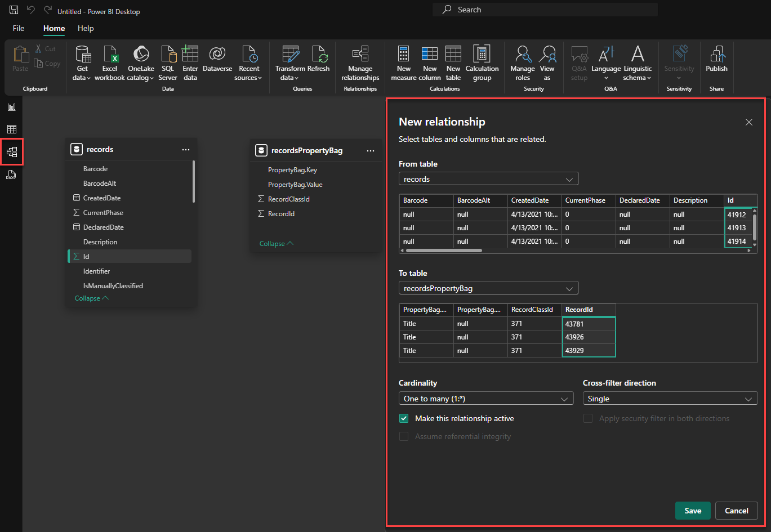Save the new relationship
771x532 pixels.
point(692,511)
